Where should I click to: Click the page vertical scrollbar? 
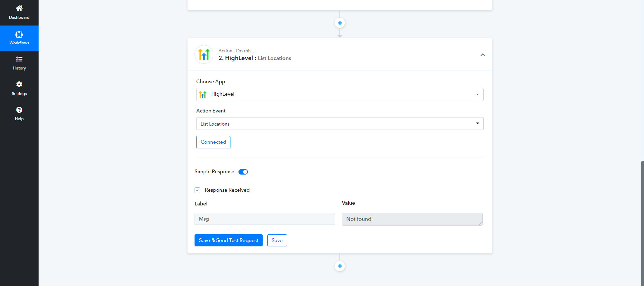[x=642, y=223]
